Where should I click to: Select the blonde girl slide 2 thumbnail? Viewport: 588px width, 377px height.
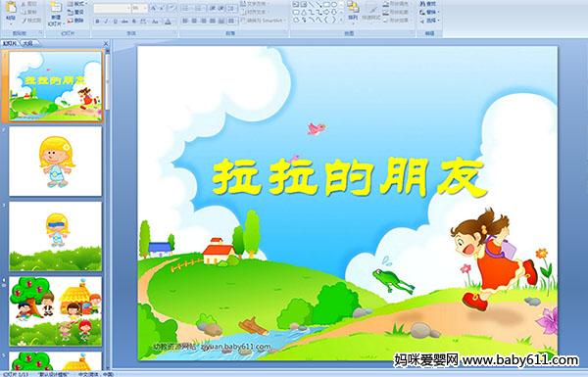click(55, 162)
